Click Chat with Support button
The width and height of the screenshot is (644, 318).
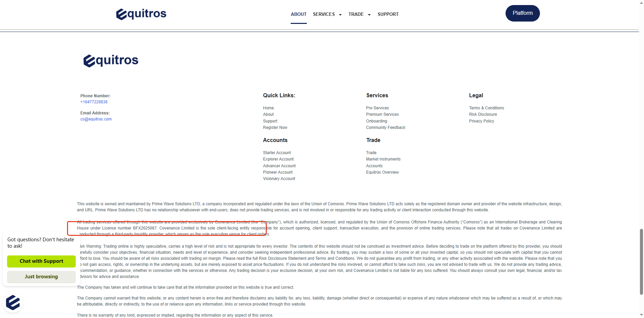41,261
